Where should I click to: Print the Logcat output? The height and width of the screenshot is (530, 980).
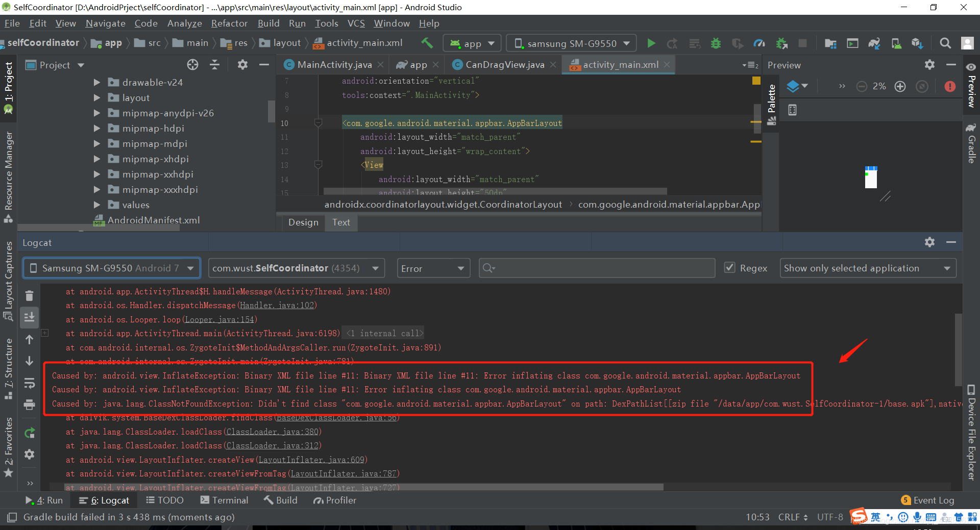29,405
